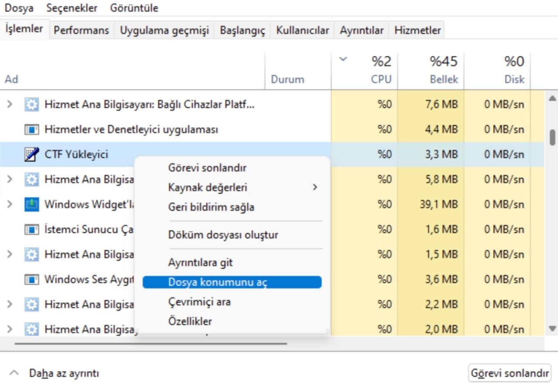This screenshot has width=558, height=392.
Task: Sort by the Ad column header
Action: 133,71
